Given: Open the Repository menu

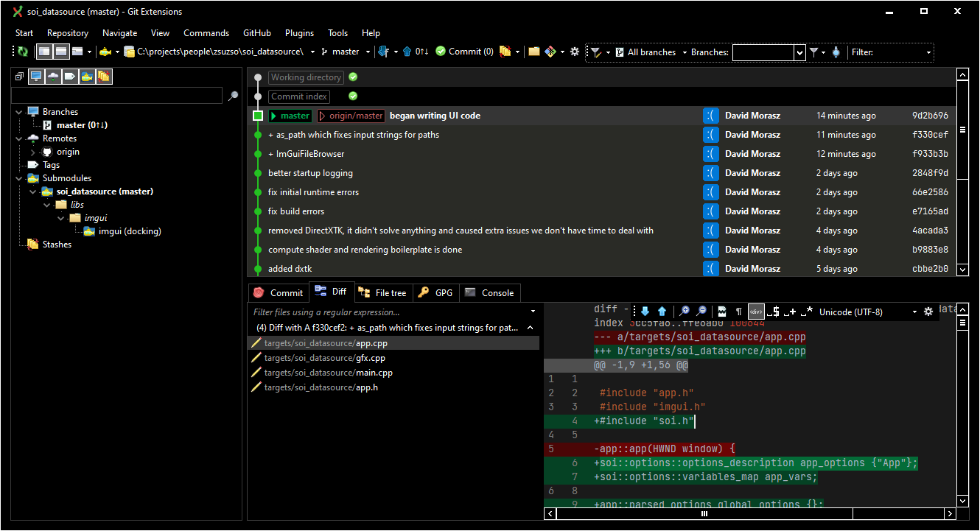Looking at the screenshot, I should tap(68, 32).
